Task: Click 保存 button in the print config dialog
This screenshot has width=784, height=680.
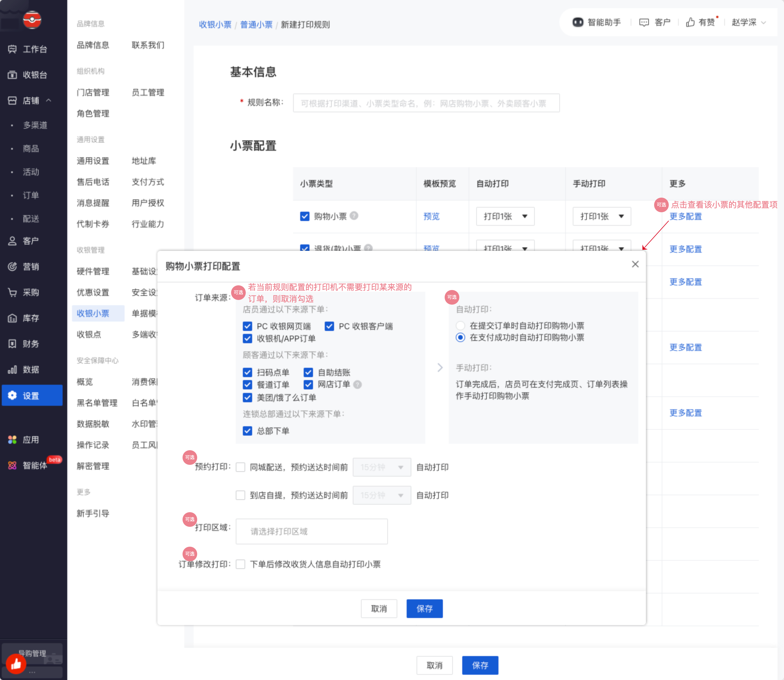Action: pyautogui.click(x=424, y=608)
